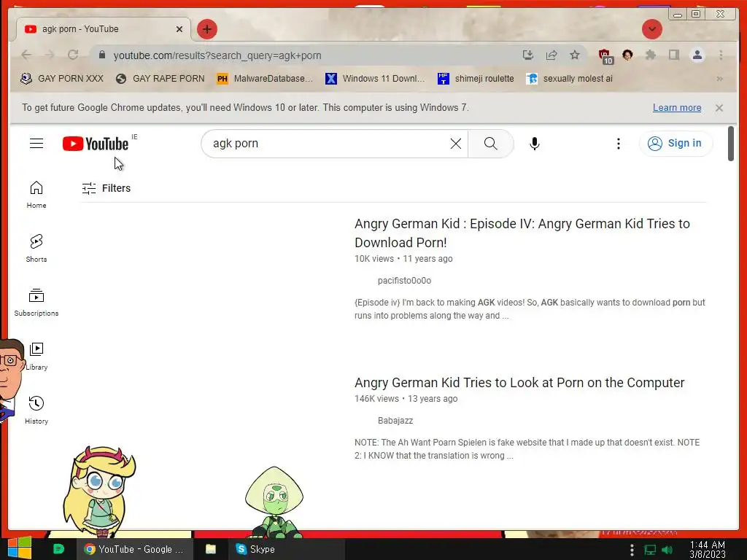Close the YouTube browser tab
Screen dimensions: 747x560
point(179,29)
